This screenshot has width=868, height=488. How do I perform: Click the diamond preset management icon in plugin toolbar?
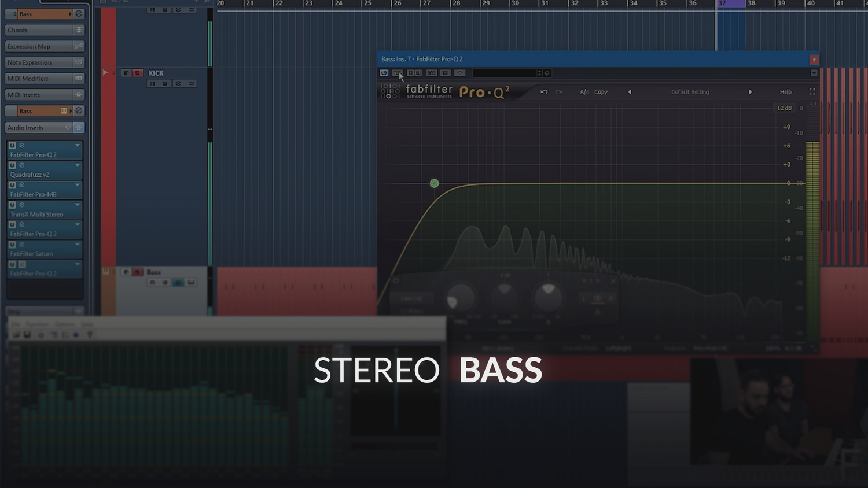[547, 73]
